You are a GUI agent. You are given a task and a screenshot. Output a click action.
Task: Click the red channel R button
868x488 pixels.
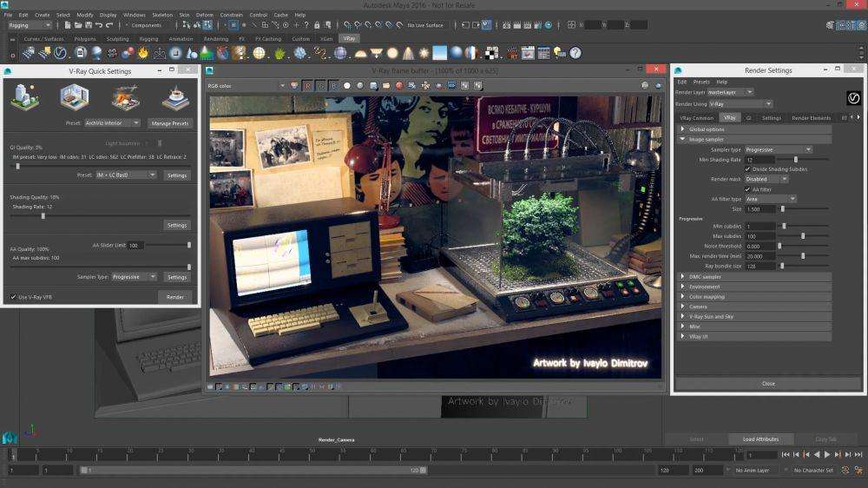coord(307,86)
